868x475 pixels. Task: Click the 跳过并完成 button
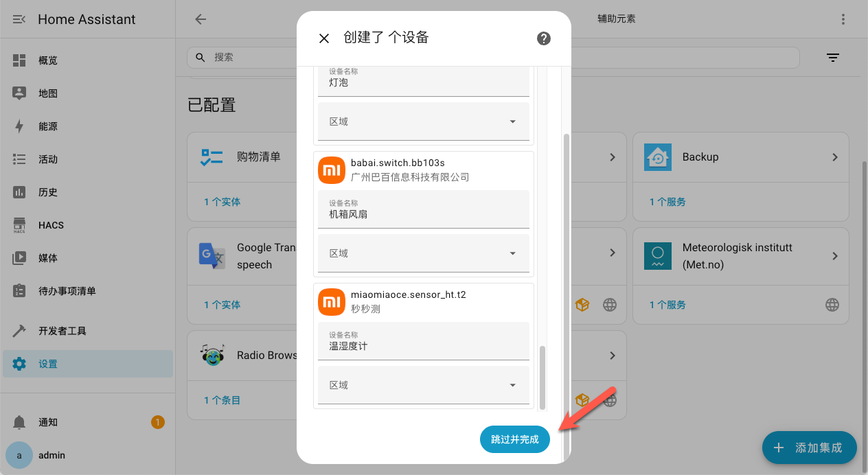point(514,439)
